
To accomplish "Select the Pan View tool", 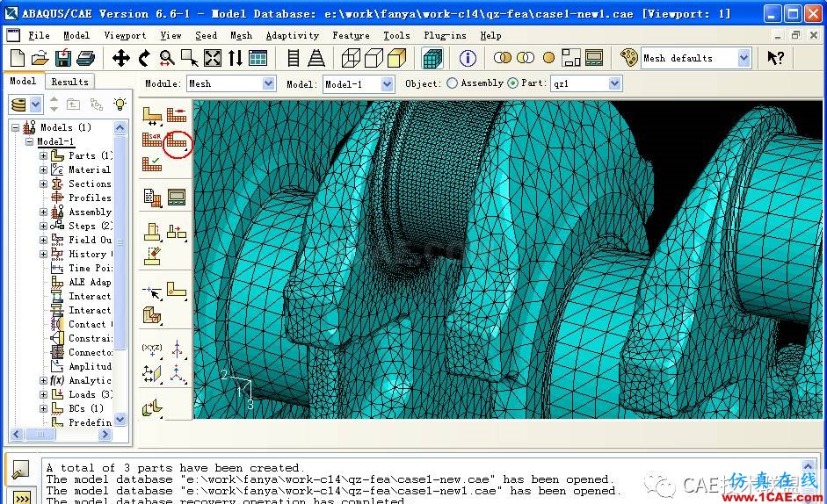I will coord(121,58).
